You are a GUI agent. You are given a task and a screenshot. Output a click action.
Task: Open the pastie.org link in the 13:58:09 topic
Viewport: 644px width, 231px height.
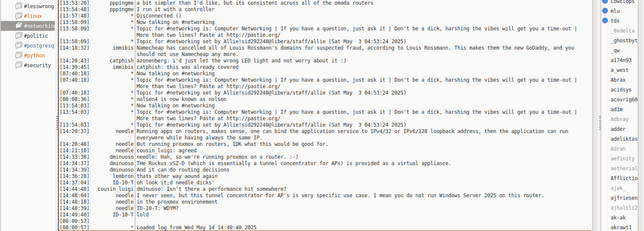(x=253, y=35)
